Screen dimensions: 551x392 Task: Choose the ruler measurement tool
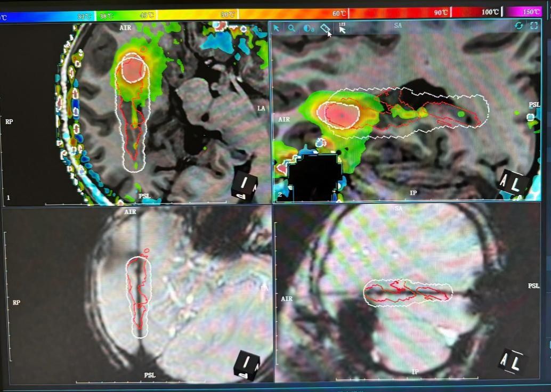(325, 28)
